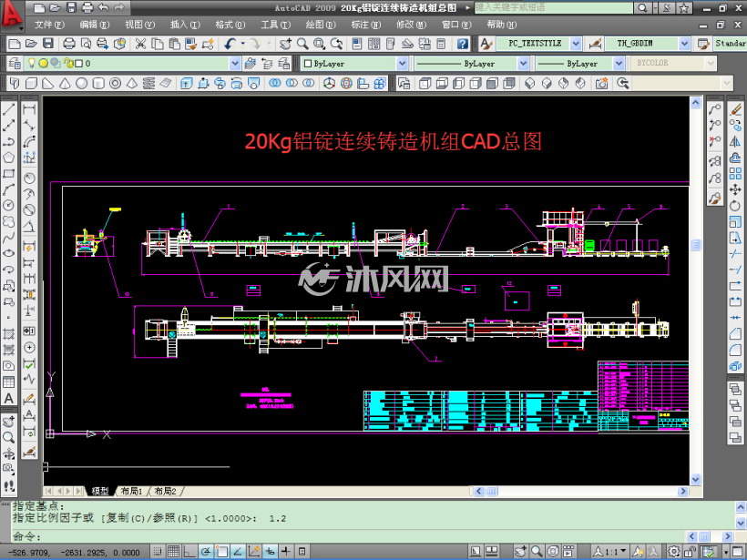Click the Union solids icon
Image resolution: width=747 pixels, height=560 pixels.
[275, 84]
